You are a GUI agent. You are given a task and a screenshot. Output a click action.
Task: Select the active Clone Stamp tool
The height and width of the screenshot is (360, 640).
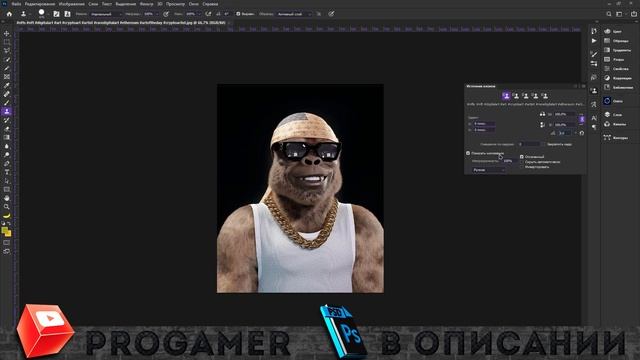pos(7,111)
